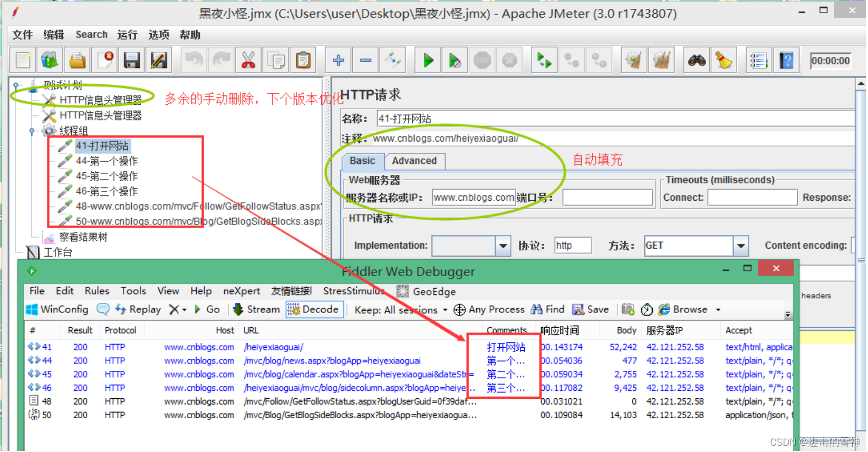Click the Close test plan icon

(105, 61)
